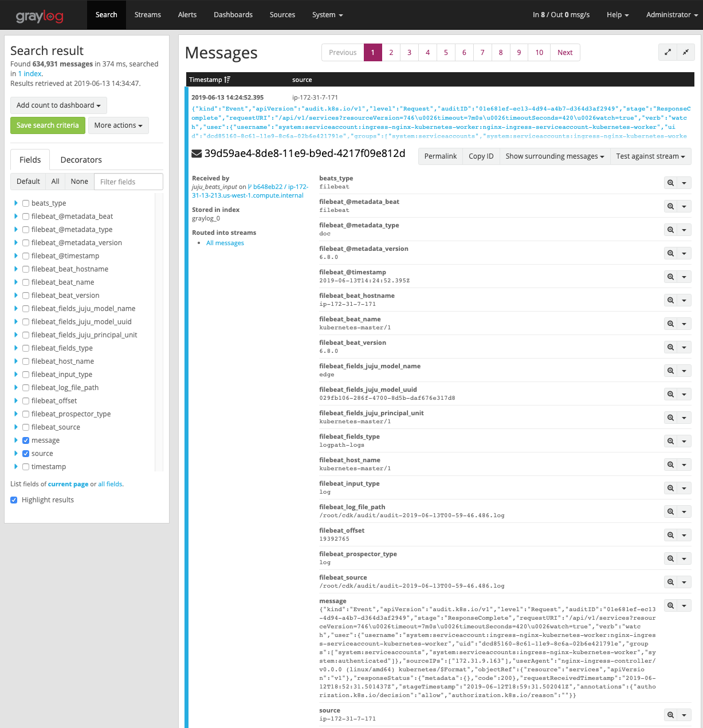Click magnifier icon for filebeat_fields_juju_model_uuid
Viewport: 703px width, 728px height.
point(670,394)
